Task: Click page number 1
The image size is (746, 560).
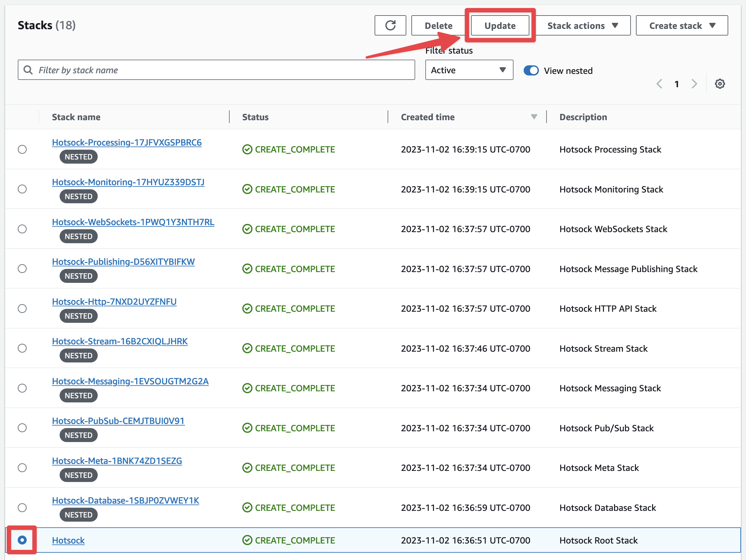Action: coord(677,84)
